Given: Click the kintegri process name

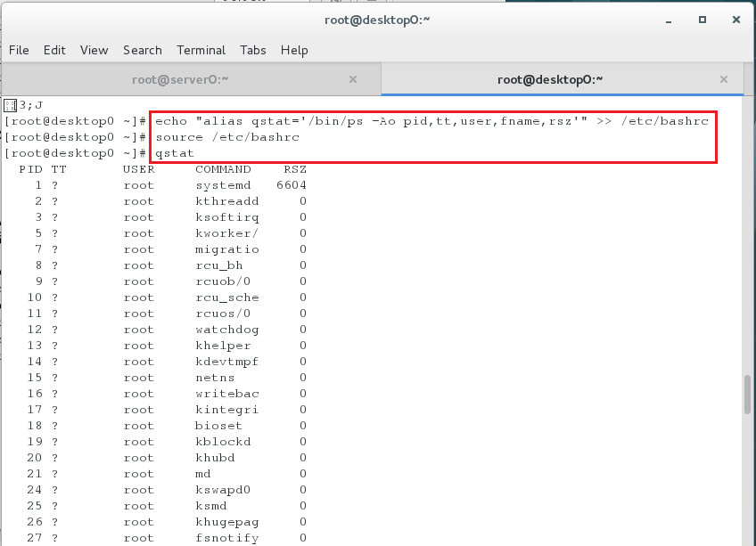Looking at the screenshot, I should (227, 410).
